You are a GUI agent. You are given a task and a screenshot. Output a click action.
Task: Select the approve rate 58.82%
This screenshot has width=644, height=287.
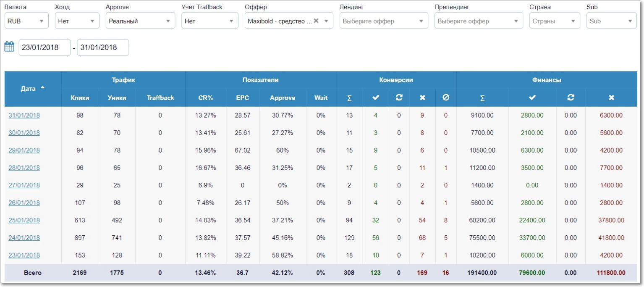tap(283, 255)
